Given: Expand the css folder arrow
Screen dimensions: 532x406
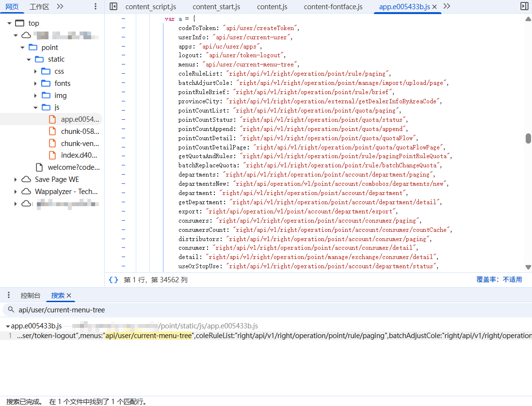Looking at the screenshot, I should pos(35,71).
